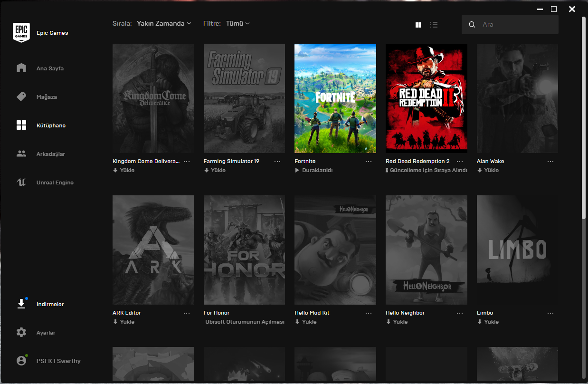Install Farming Simulator 19 via Yükle

pyautogui.click(x=215, y=170)
